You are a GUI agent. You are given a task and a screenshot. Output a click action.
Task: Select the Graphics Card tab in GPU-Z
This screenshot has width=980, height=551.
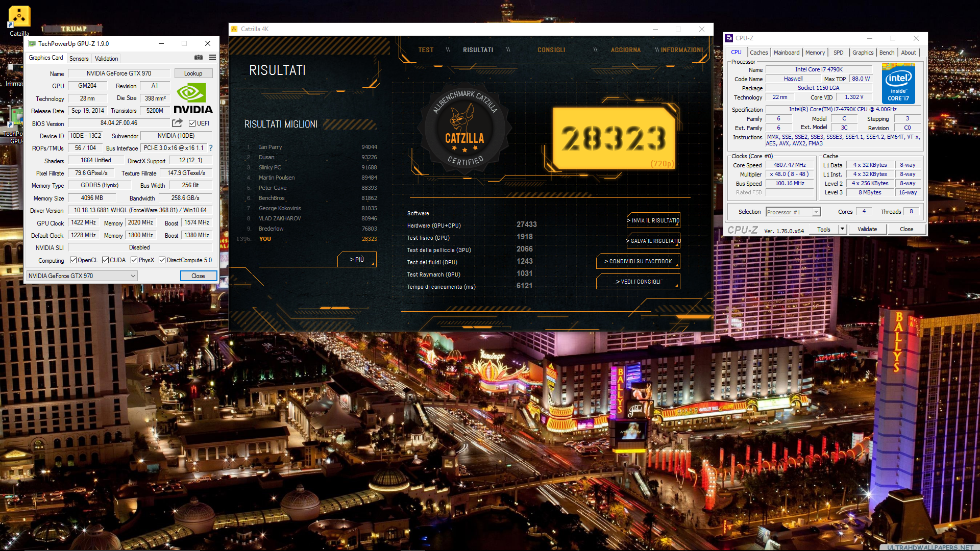tap(46, 58)
